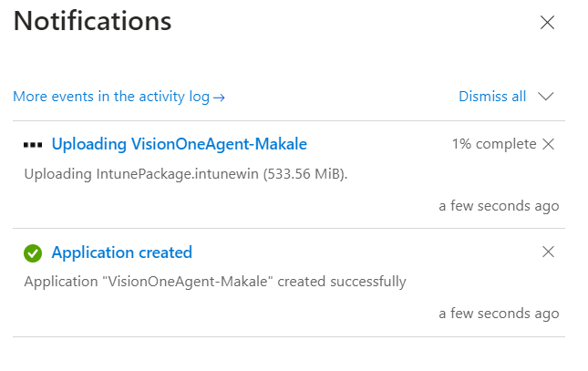Click the upload notification's timestamp
Screen dimensions: 588x371
(499, 206)
